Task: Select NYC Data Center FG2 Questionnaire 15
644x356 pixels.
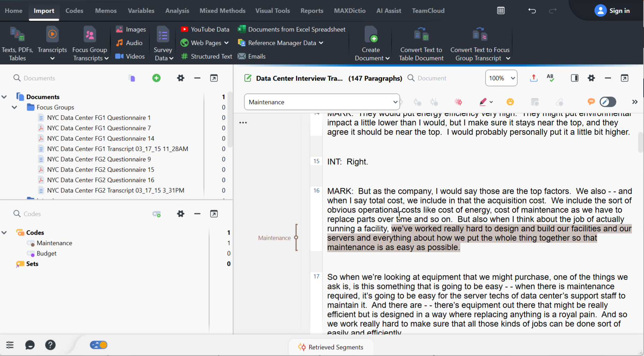Action: tap(101, 170)
